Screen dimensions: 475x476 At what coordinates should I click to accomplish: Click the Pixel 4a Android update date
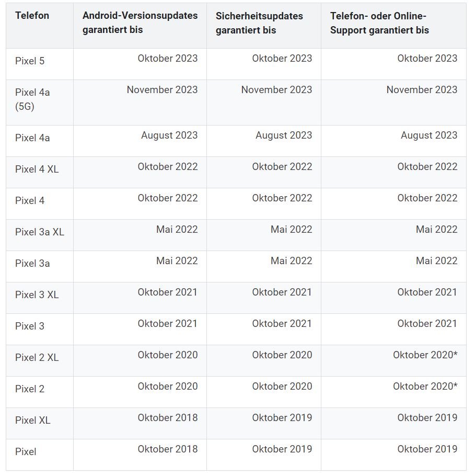[169, 135]
